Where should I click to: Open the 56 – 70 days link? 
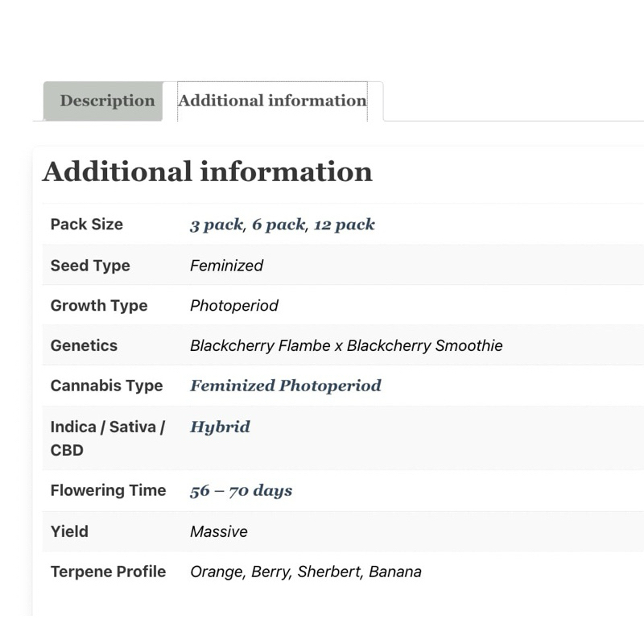[241, 490]
